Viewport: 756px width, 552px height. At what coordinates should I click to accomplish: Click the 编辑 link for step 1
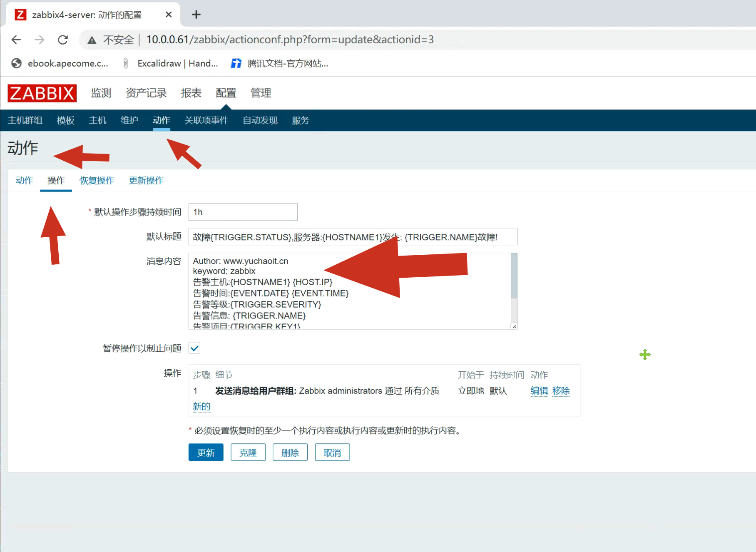[539, 391]
